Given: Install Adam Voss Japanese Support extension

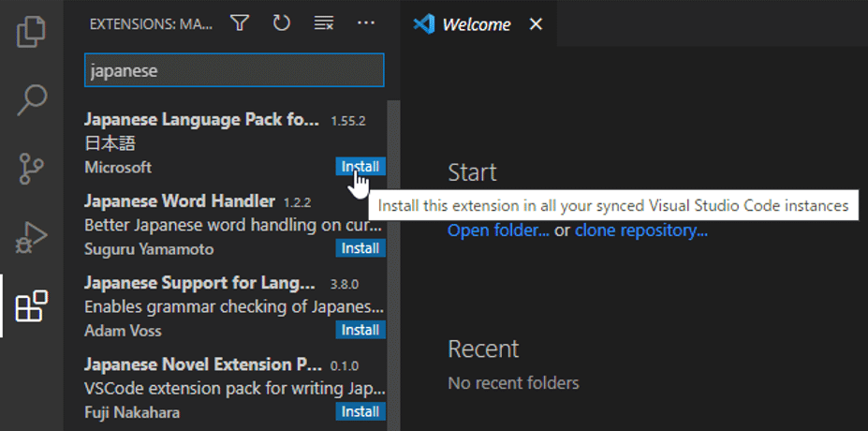Looking at the screenshot, I should [360, 330].
